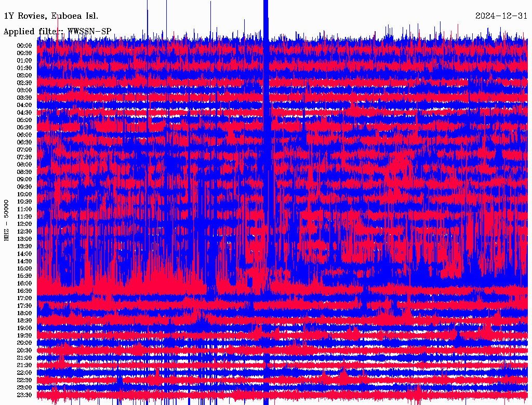Click the vertical HHZ - 50000 axis label

[7, 220]
